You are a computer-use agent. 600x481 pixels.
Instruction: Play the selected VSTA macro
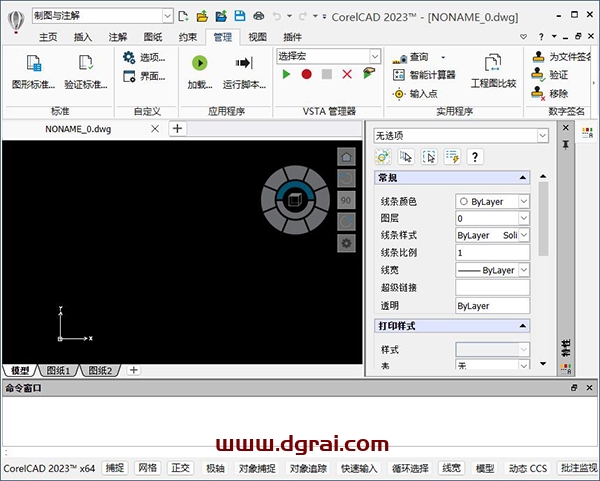[x=286, y=74]
